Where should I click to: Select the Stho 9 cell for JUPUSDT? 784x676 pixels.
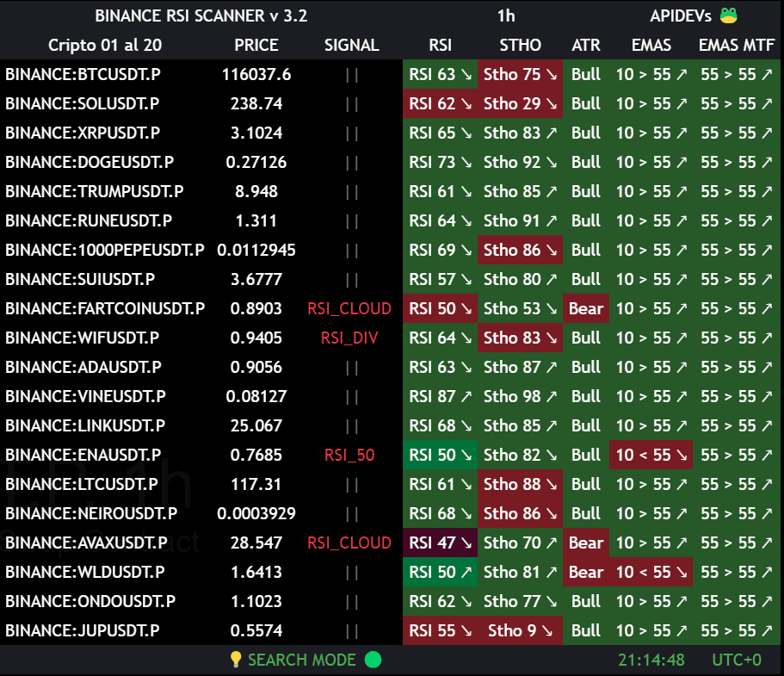(520, 630)
